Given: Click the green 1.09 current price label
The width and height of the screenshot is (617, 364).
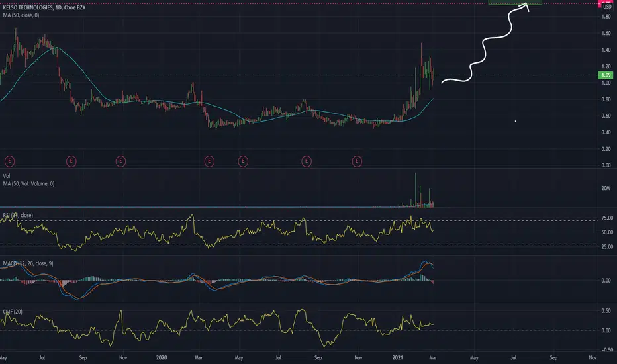Looking at the screenshot, I should coord(605,75).
